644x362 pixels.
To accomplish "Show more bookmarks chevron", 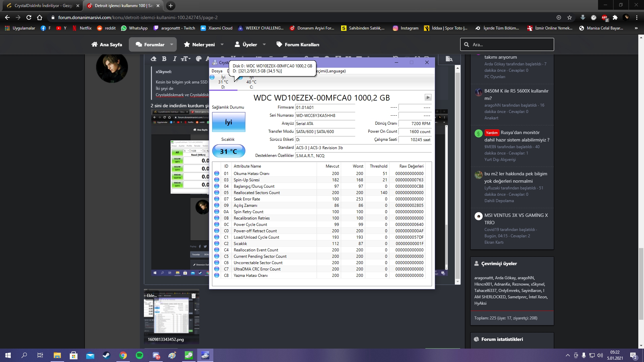I will (x=636, y=28).
